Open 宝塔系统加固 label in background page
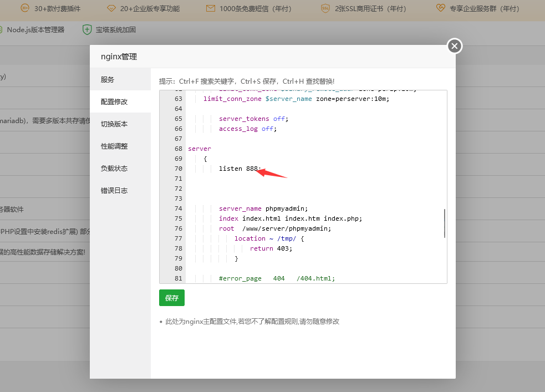Image resolution: width=545 pixels, height=392 pixels. click(116, 30)
